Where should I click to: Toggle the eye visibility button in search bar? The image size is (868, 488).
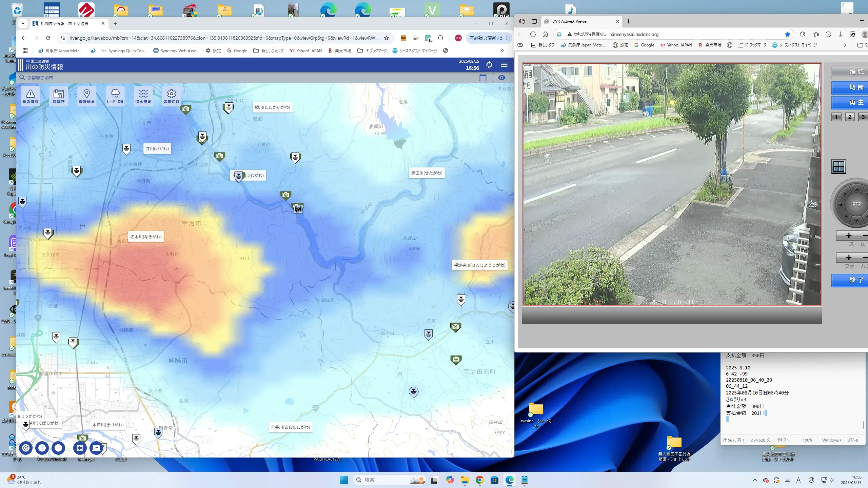[501, 78]
